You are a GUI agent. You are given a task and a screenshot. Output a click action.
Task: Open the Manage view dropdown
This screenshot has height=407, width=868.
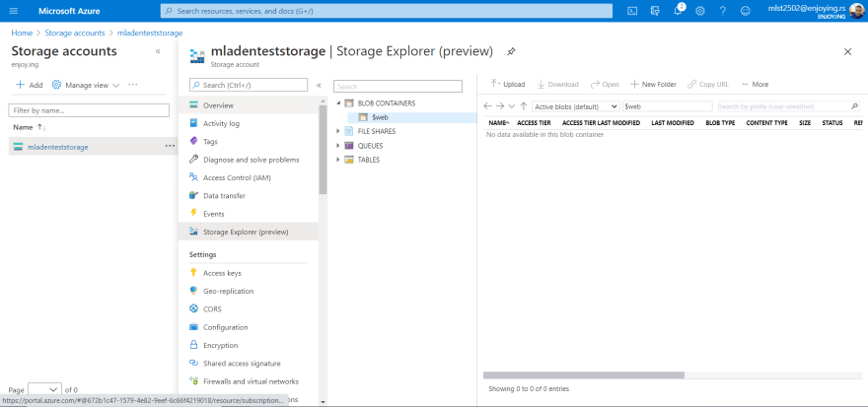pyautogui.click(x=86, y=85)
